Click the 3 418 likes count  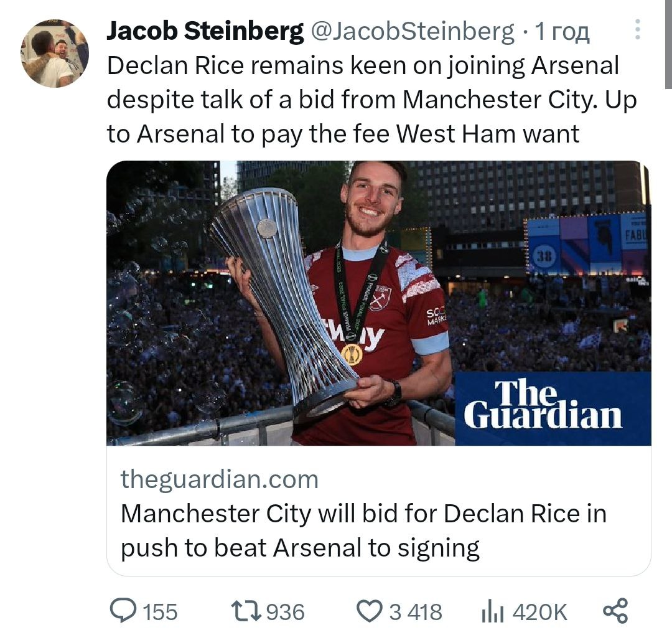point(416,612)
